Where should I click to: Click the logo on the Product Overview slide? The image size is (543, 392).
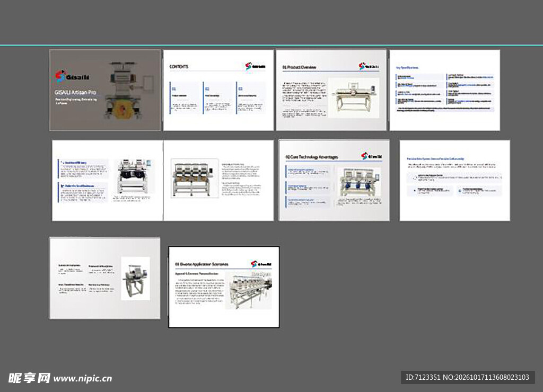(369, 66)
